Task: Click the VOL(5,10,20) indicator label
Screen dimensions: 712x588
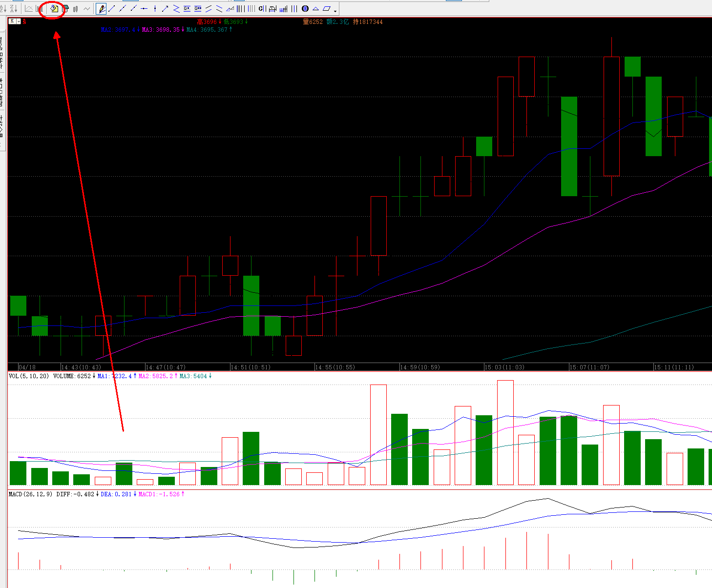Action: click(29, 376)
